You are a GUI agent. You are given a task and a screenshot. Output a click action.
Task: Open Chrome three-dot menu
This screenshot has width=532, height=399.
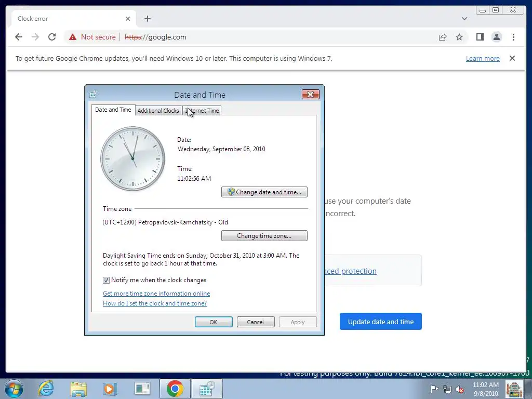[513, 37]
